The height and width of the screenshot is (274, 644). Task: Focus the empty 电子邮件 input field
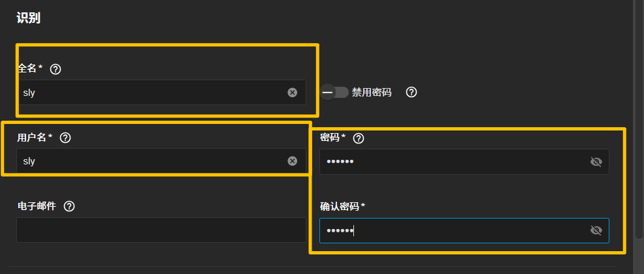161,230
